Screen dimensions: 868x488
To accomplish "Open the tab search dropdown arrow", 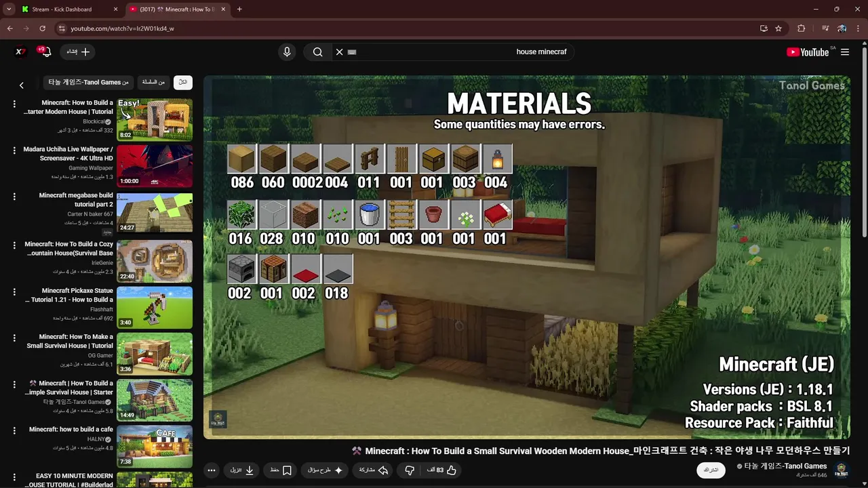I will [x=9, y=9].
